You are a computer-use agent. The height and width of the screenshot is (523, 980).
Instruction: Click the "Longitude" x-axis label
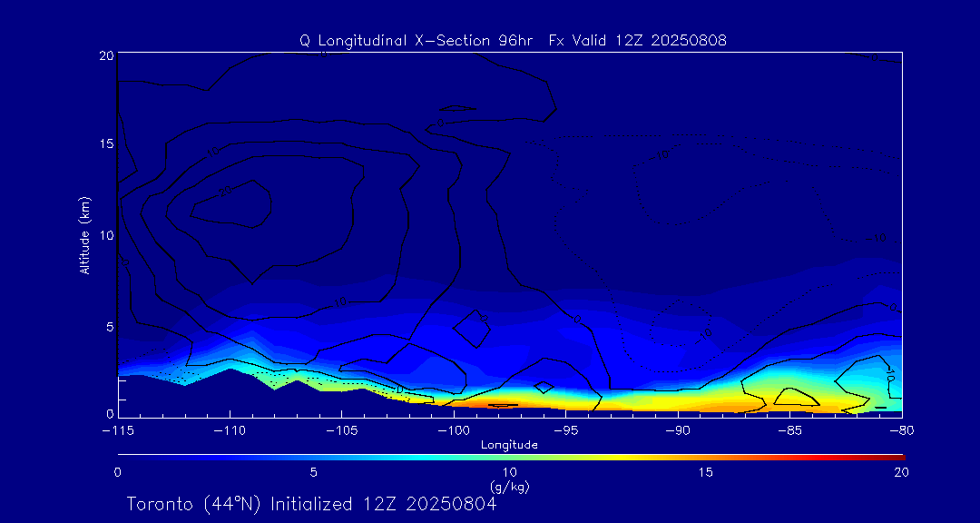(509, 445)
